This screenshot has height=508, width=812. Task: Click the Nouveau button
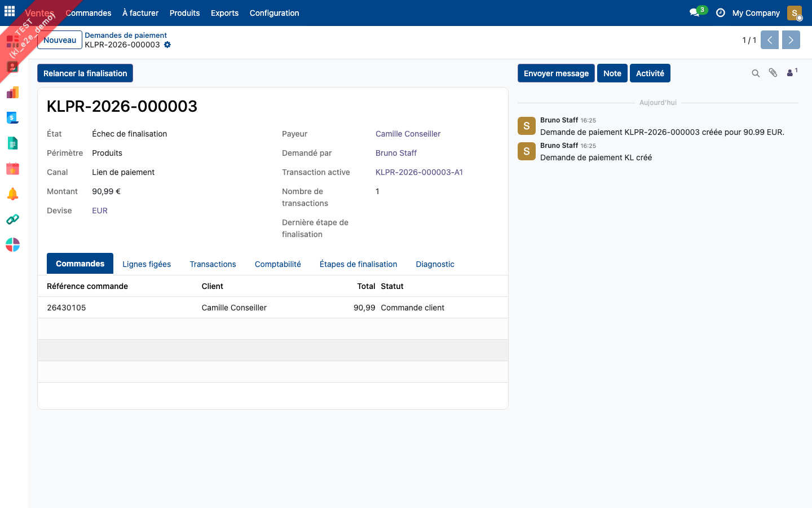(x=60, y=40)
